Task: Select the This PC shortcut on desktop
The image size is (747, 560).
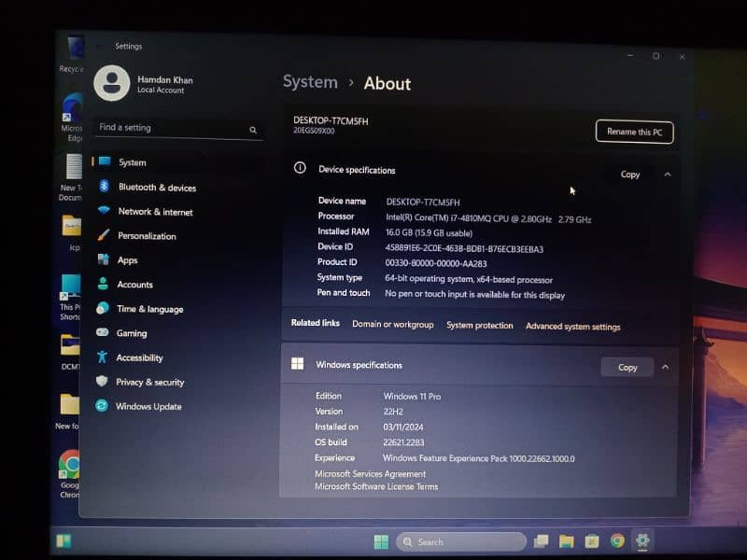Action: click(70, 297)
